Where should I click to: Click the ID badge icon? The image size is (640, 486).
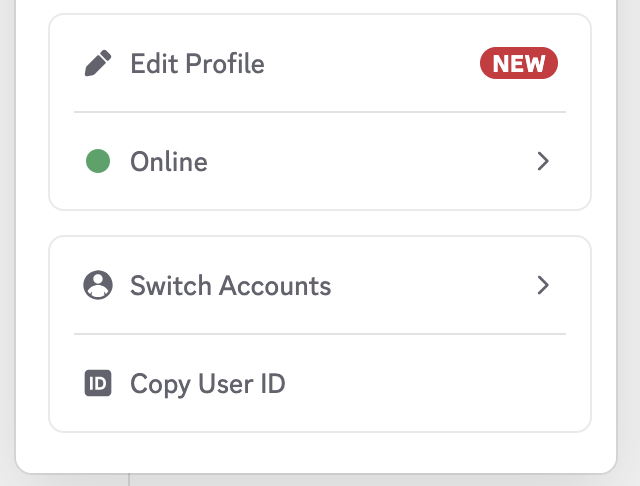tap(97, 383)
